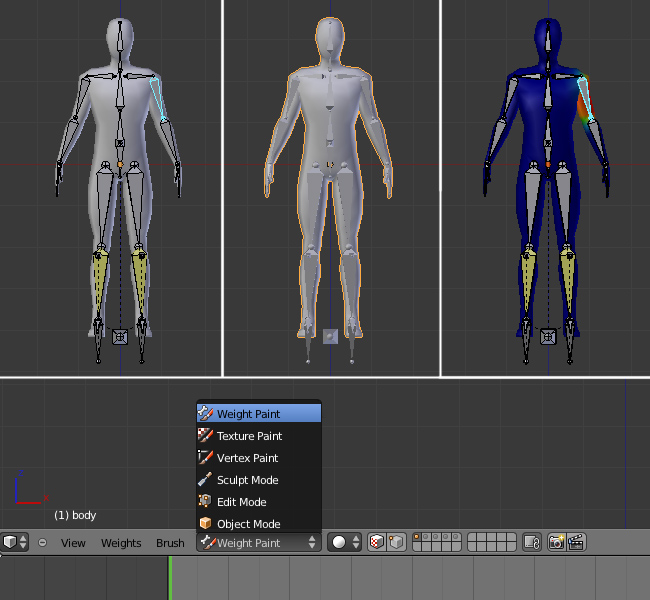Open the viewport shading sphere dropdown
This screenshot has height=600, width=650.
[344, 542]
